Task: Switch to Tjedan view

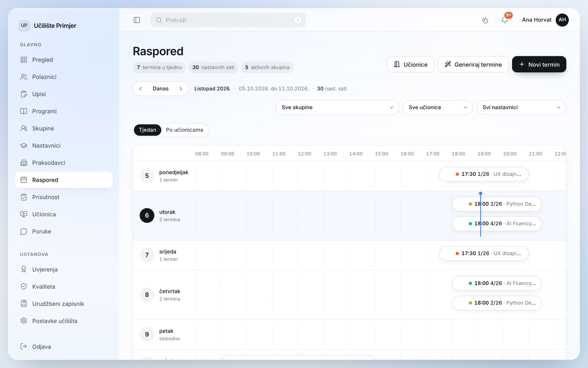Action: [147, 130]
